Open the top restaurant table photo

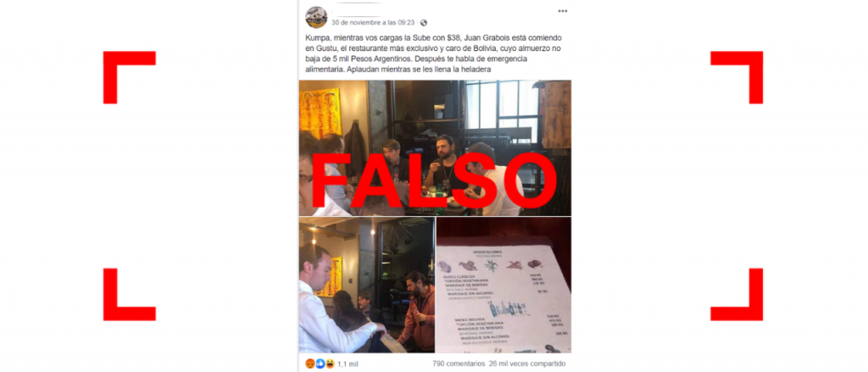click(x=435, y=147)
